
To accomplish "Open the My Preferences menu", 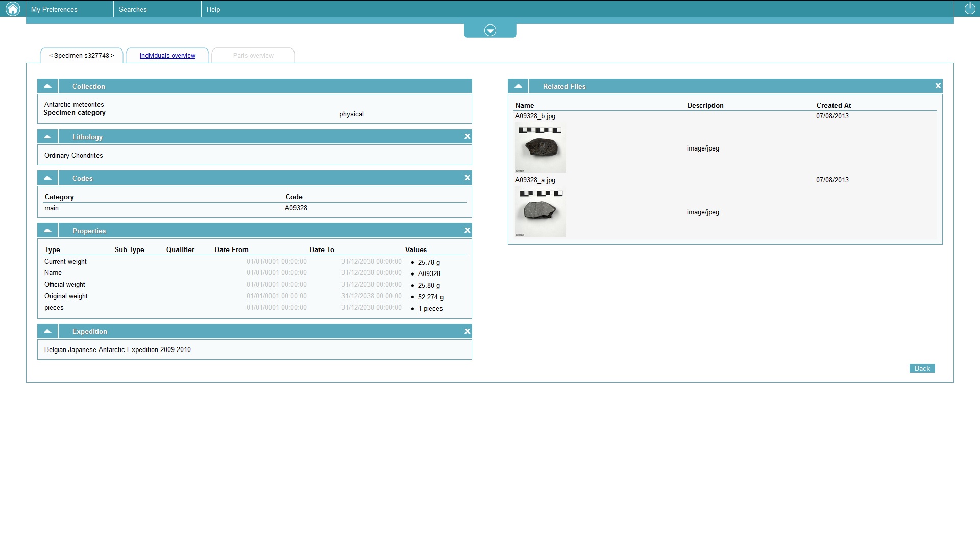I will 55,9.
